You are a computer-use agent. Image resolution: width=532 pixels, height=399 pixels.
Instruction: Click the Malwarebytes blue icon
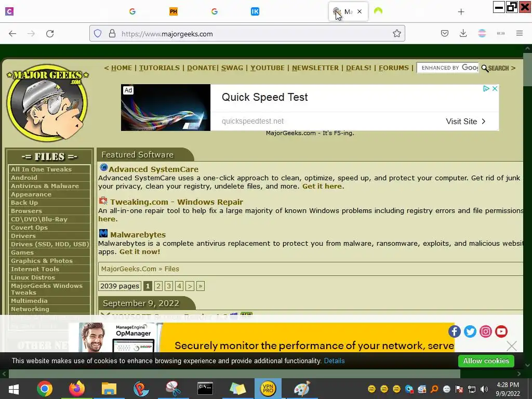103,233
